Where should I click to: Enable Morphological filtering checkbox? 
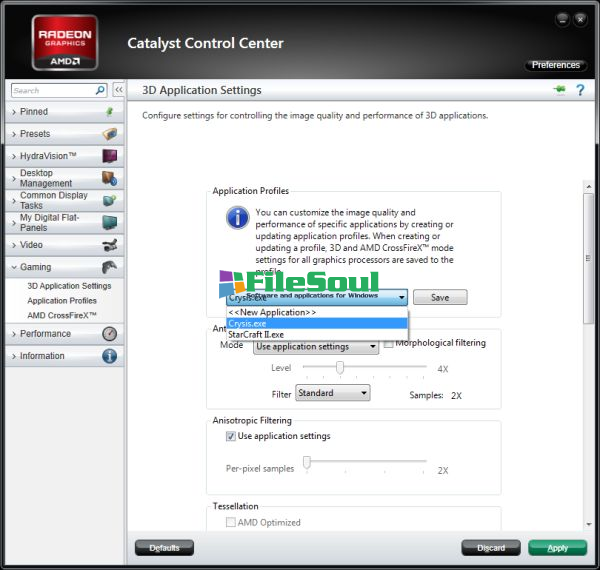[389, 343]
